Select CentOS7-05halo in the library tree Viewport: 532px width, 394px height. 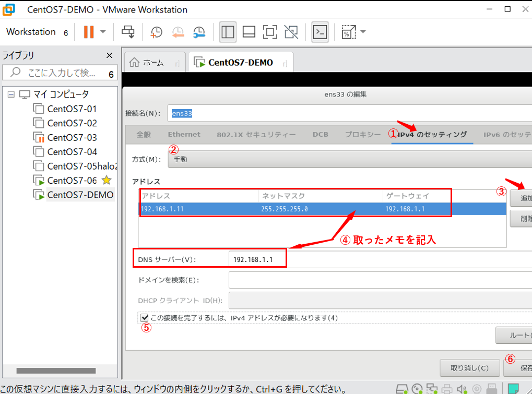(75, 166)
